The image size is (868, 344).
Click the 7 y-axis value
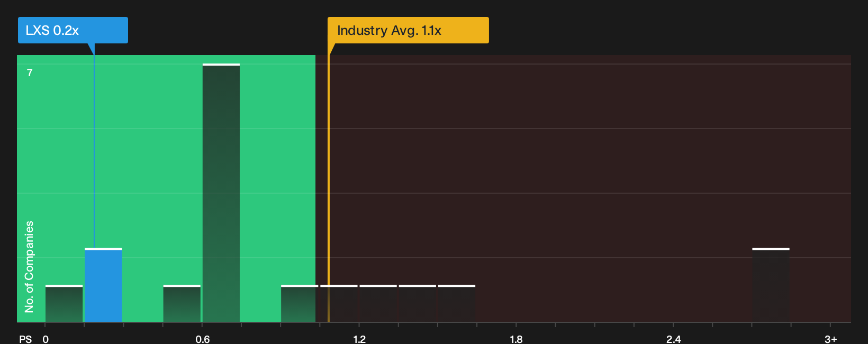point(30,73)
